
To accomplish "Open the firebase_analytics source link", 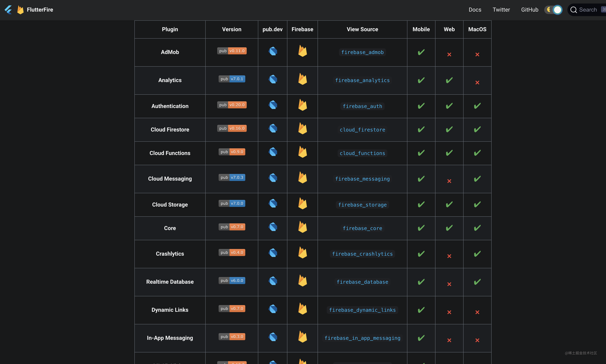I will tap(362, 80).
